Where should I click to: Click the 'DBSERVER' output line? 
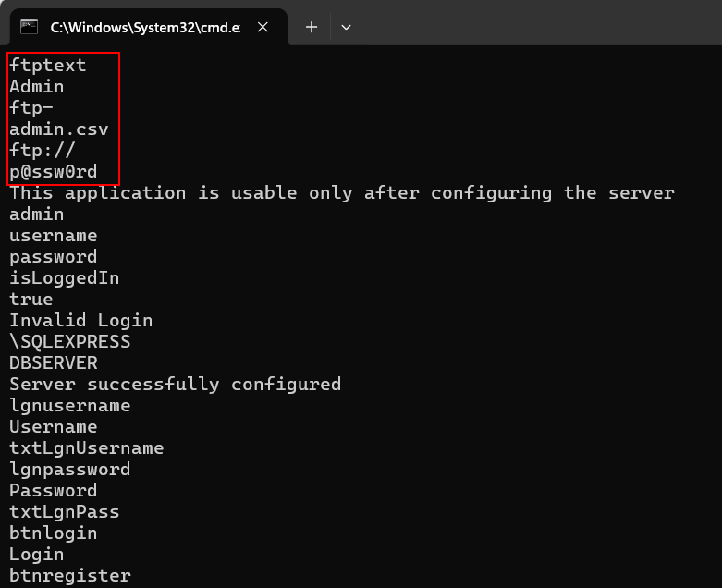click(x=54, y=363)
